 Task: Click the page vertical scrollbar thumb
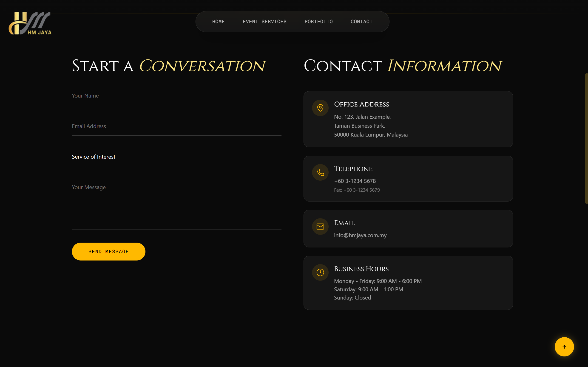[x=586, y=138]
